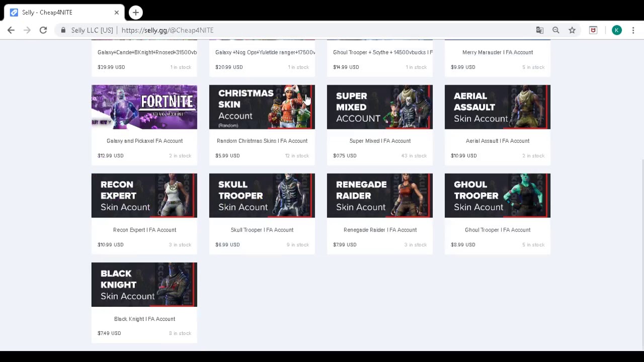Click 'Random Christmas Skins I FA Account' title

[x=262, y=141]
